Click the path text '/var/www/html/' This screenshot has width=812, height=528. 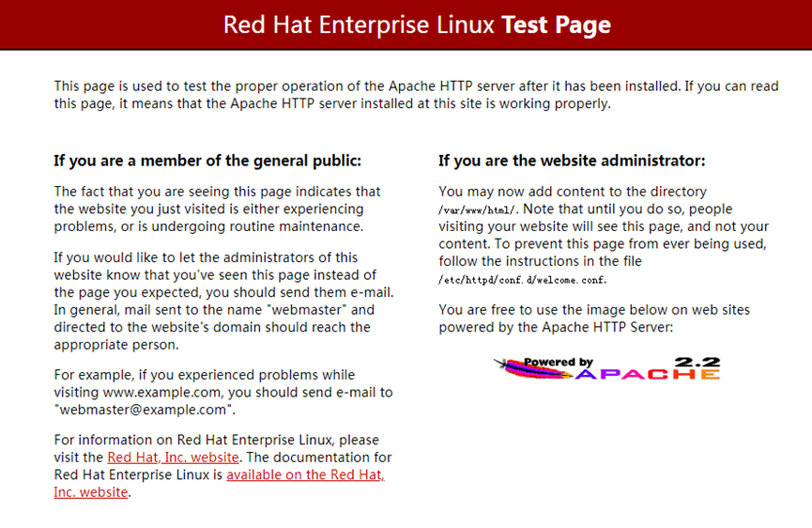pyautogui.click(x=478, y=210)
